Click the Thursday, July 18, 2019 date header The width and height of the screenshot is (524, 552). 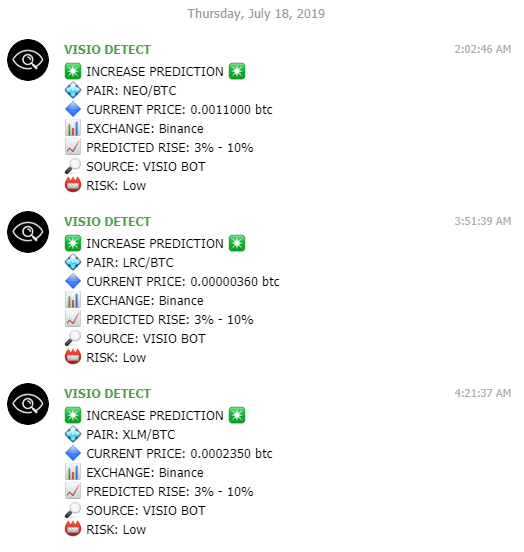256,14
